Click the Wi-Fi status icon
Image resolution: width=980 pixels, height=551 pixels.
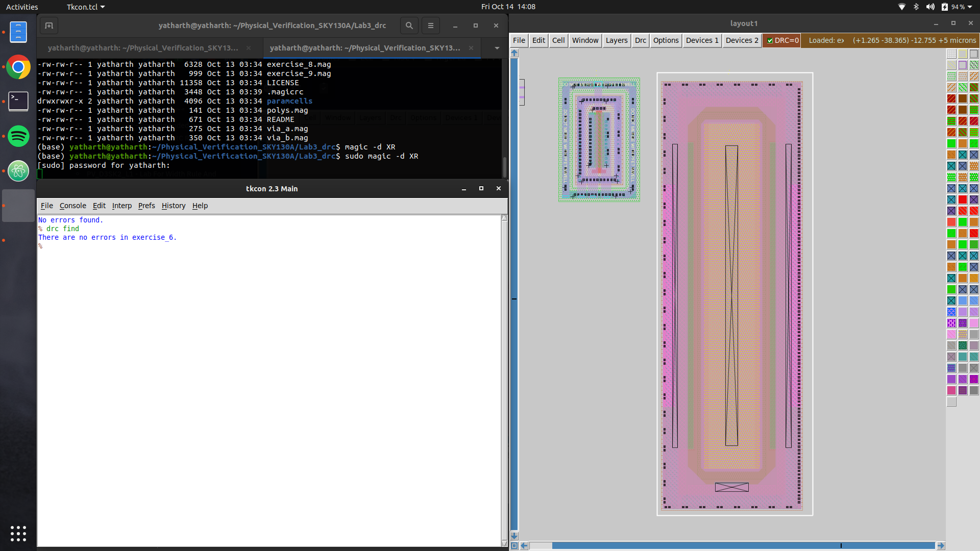pos(902,7)
